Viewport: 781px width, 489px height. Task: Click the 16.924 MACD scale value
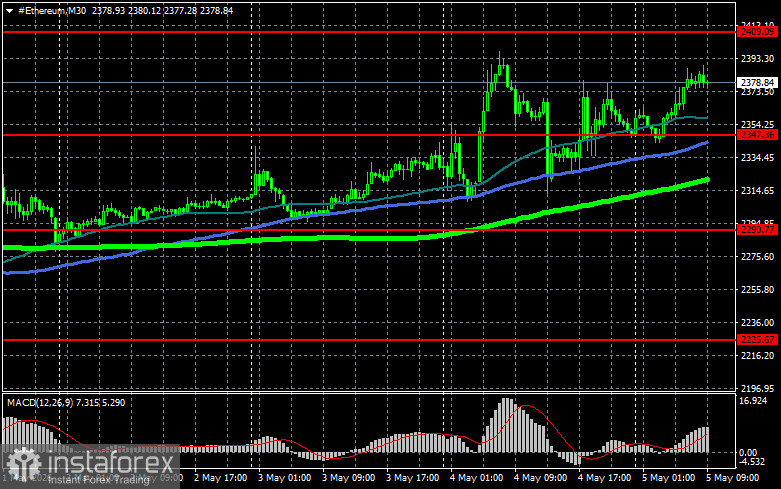(753, 400)
